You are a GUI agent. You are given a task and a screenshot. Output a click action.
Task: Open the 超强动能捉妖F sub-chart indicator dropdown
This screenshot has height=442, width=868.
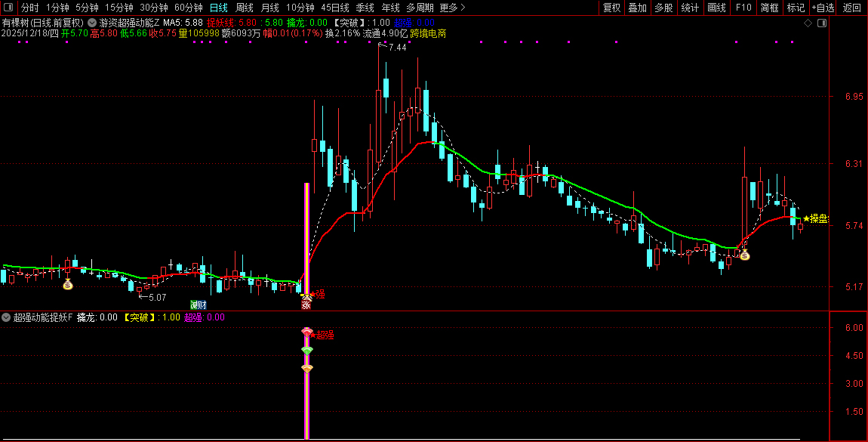pos(6,317)
